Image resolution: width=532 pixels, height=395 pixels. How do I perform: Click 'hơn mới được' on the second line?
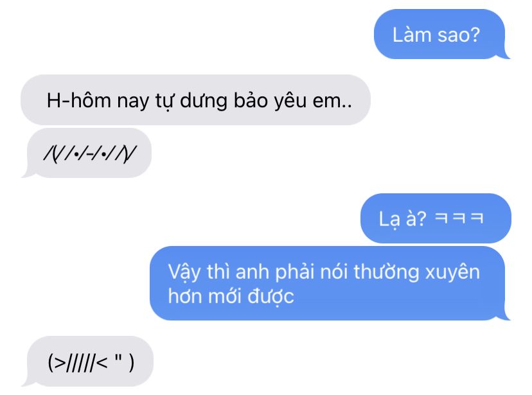click(231, 296)
